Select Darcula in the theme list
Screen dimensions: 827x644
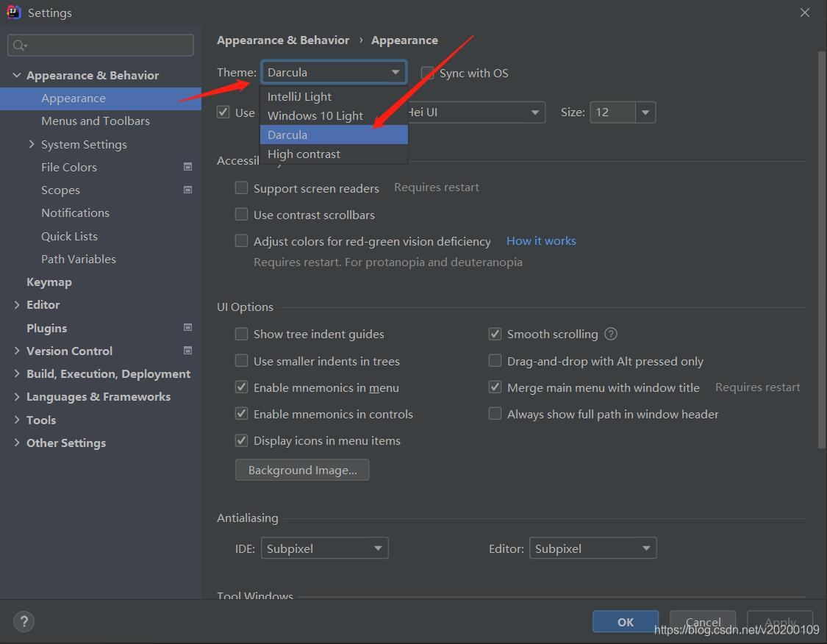[x=334, y=135]
